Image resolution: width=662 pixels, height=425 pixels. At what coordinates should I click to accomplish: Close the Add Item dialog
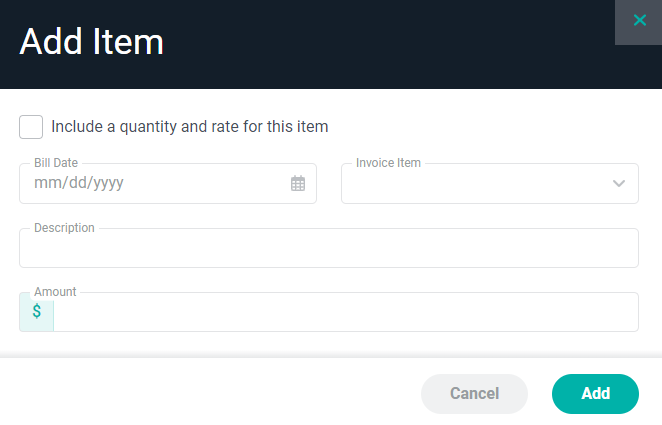[x=639, y=21]
